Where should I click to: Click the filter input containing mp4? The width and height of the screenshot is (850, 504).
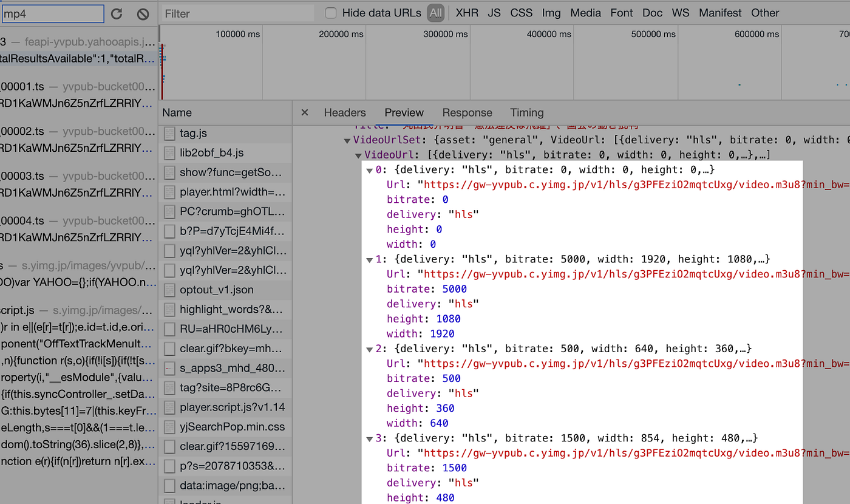53,12
